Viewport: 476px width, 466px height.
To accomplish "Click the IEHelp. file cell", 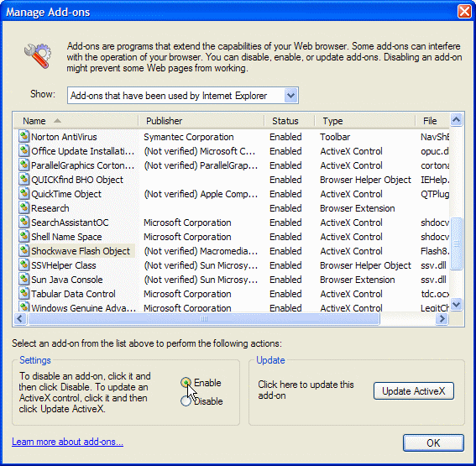I will (x=435, y=180).
